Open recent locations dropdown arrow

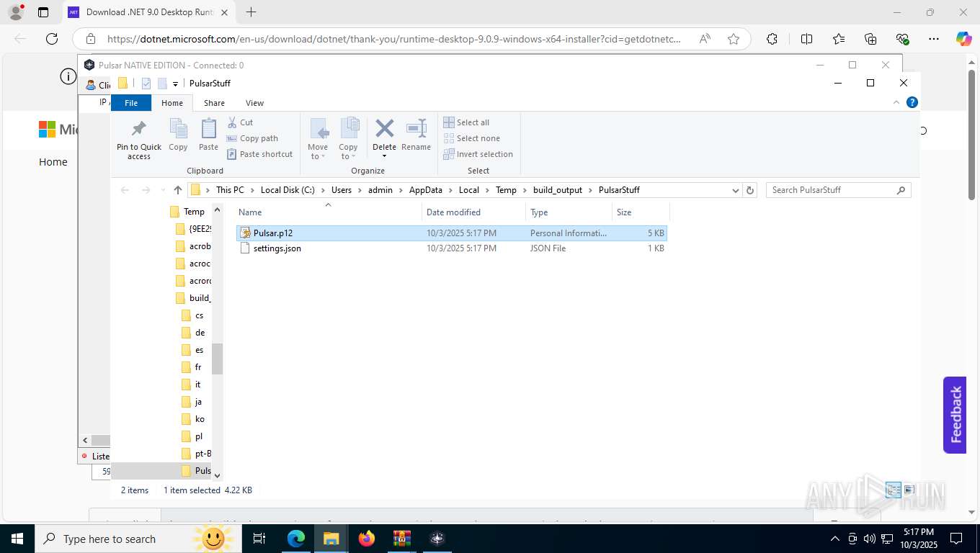[162, 190]
